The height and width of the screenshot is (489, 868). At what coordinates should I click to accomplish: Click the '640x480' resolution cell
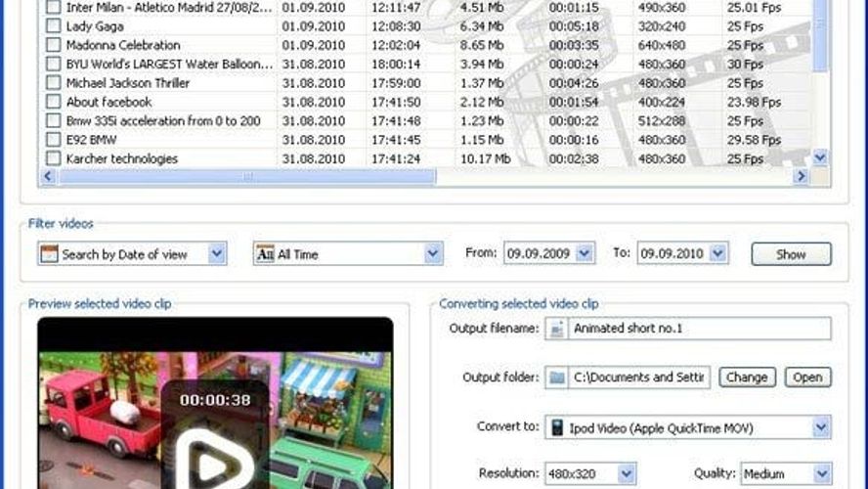coord(662,45)
